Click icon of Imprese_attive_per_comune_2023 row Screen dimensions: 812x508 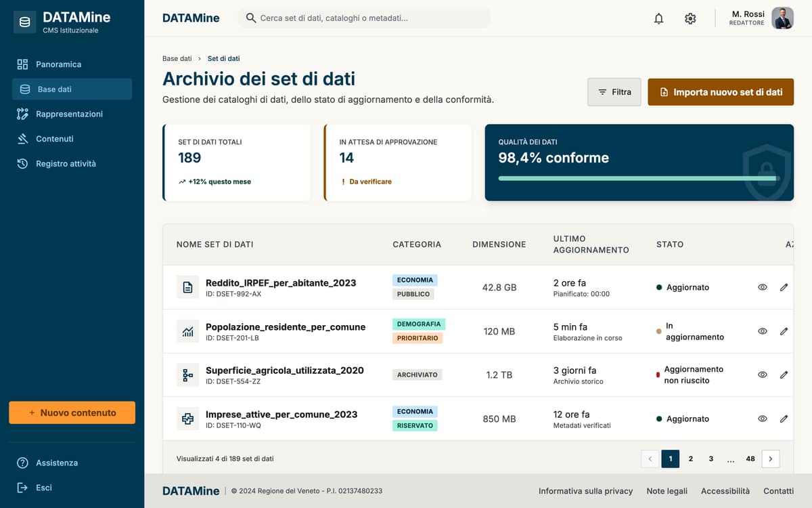[x=188, y=419]
